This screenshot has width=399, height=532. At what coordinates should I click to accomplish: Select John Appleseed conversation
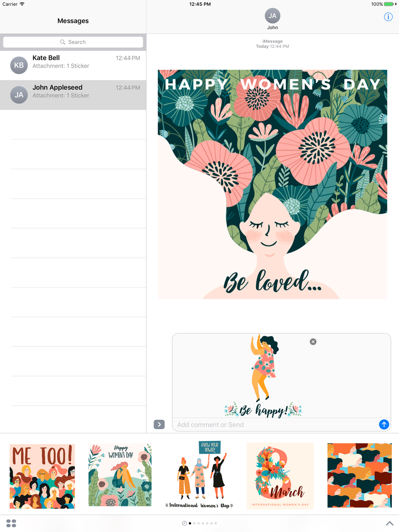pos(73,95)
